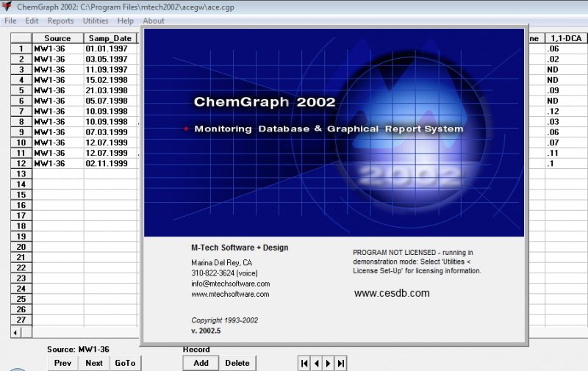Image resolution: width=588 pixels, height=371 pixels.
Task: Click 1,1-DCA value .02 in row 2
Action: tap(566, 60)
